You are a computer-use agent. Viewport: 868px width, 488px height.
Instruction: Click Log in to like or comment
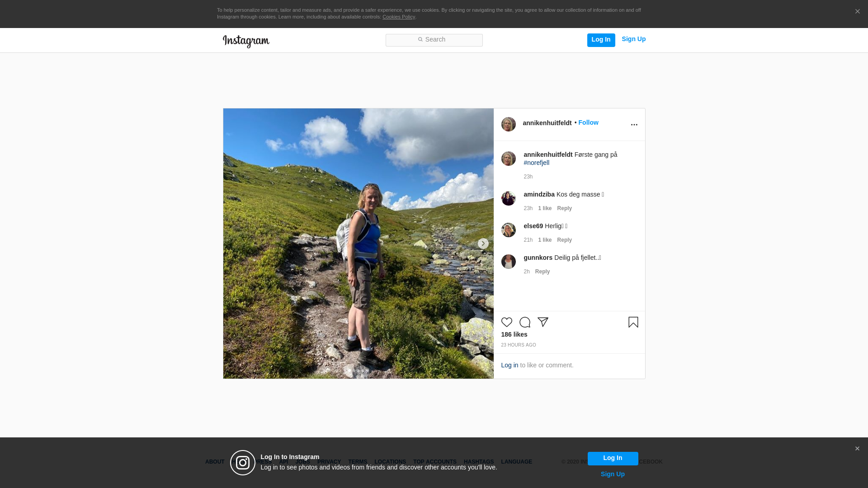point(509,365)
